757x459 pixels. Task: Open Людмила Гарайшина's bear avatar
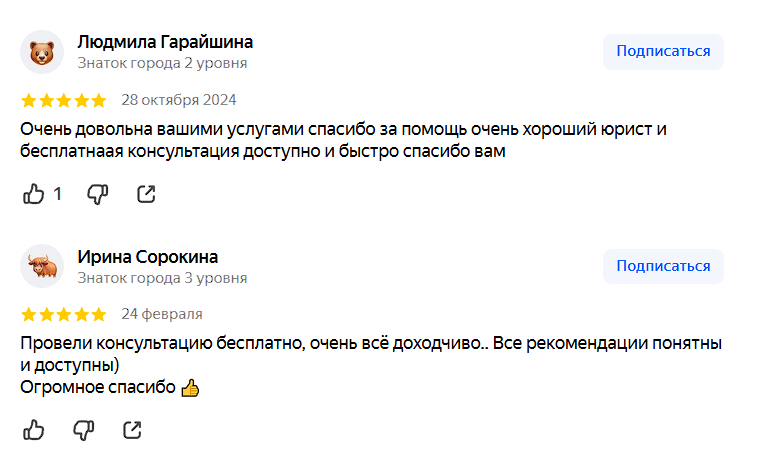tap(41, 52)
